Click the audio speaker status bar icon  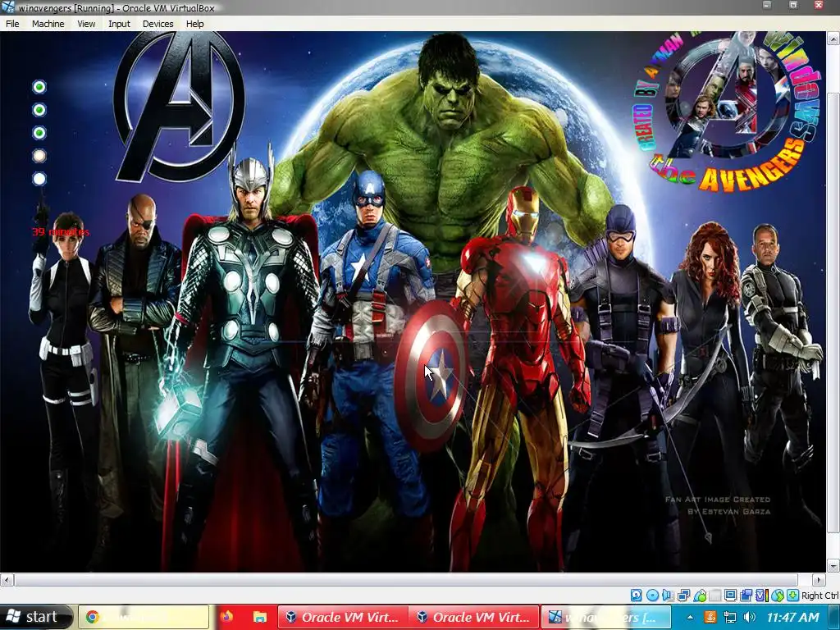click(668, 596)
